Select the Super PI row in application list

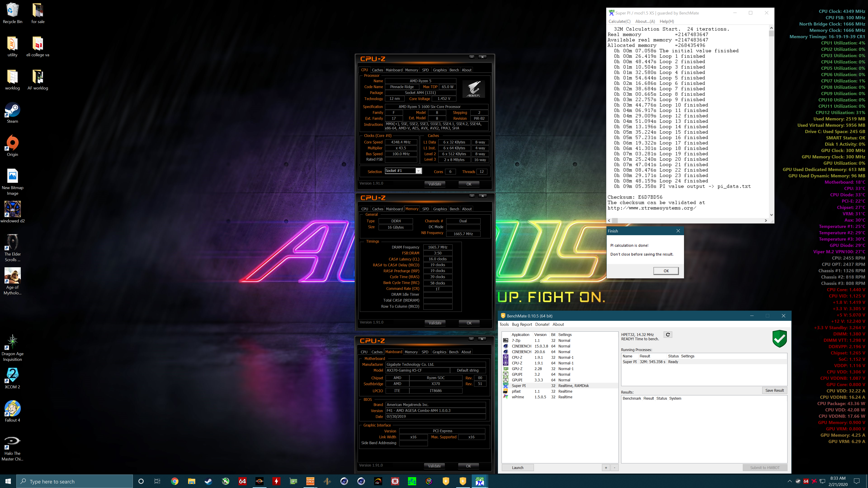560,386
